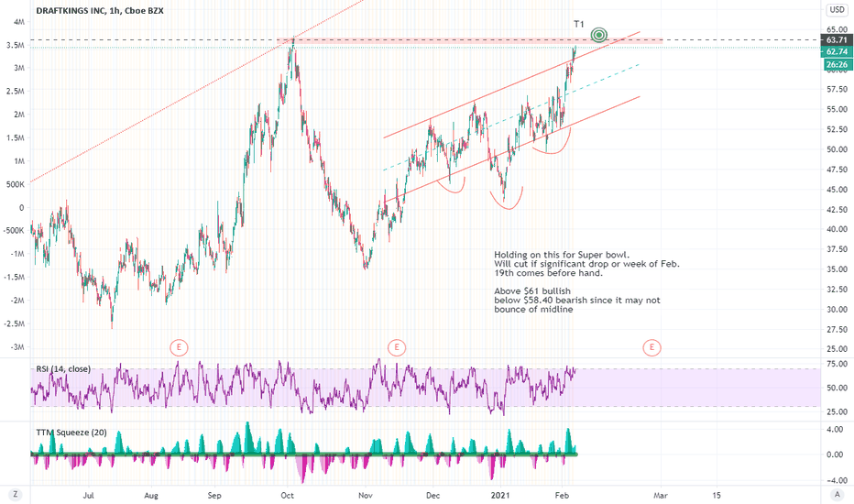Click the DRAFTKINGS INC, 1h, Cboe BZX title
854x504 pixels.
[x=100, y=10]
